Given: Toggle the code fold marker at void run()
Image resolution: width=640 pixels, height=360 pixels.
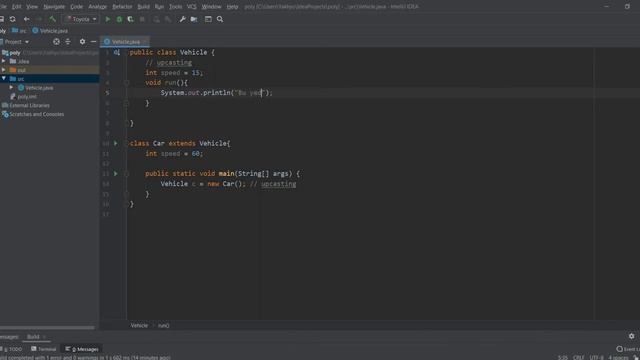Looking at the screenshot, I should click(127, 83).
